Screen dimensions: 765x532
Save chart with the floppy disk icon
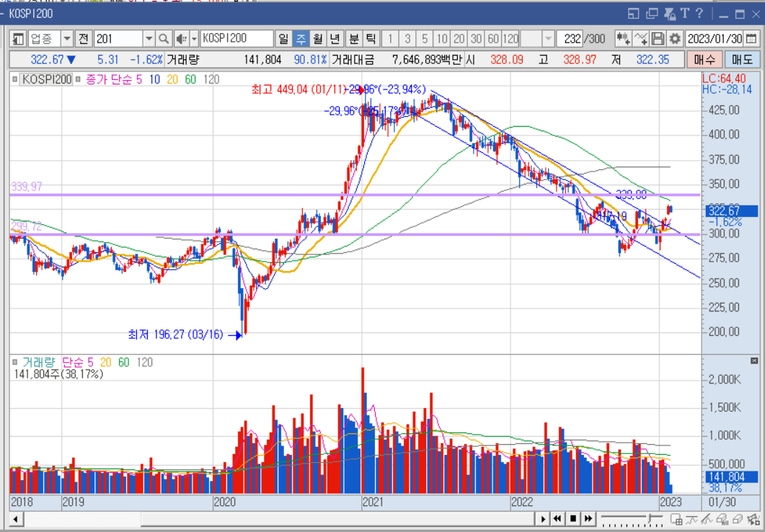coord(658,38)
